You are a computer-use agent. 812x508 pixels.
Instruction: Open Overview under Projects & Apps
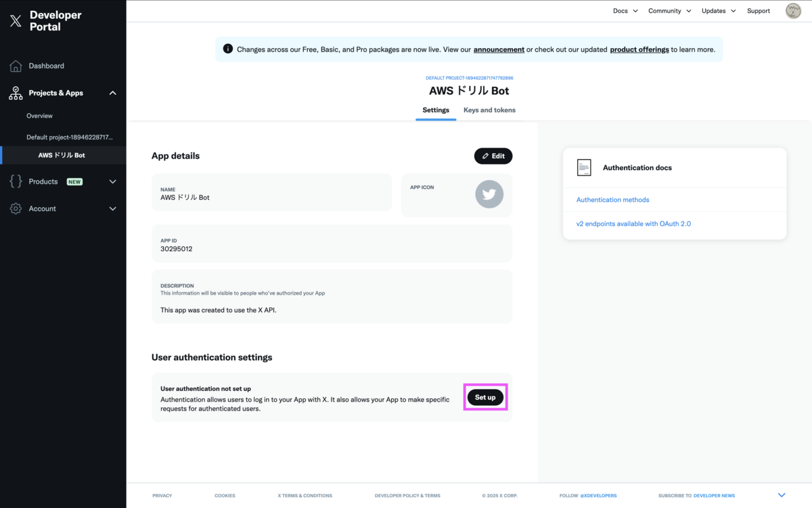39,116
